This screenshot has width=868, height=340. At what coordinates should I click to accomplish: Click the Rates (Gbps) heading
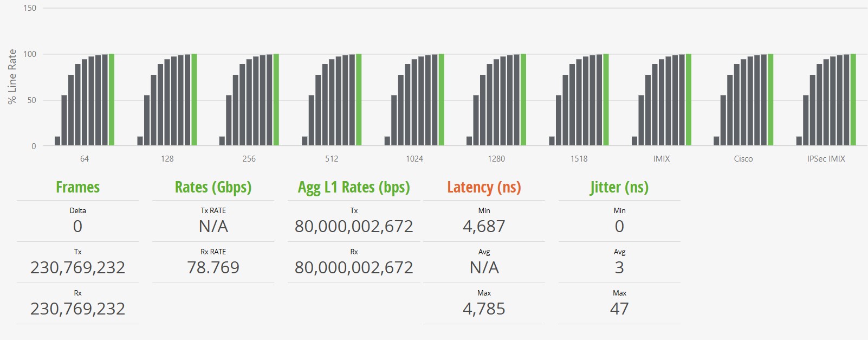[x=213, y=188]
